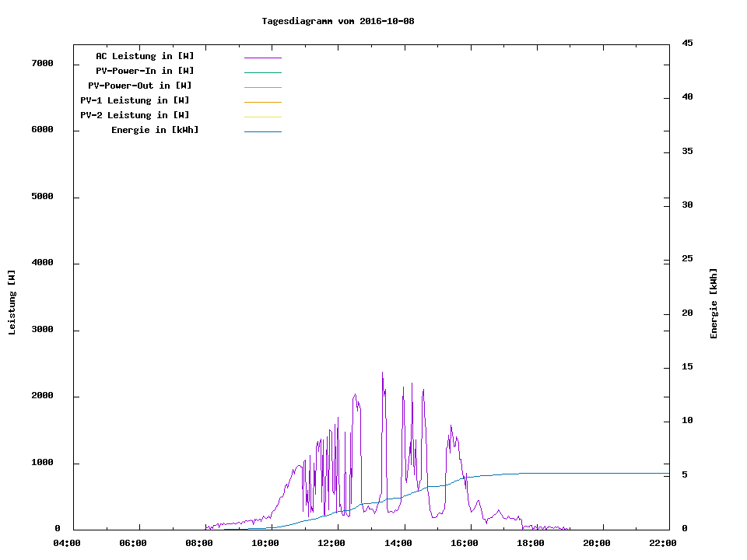This screenshot has height=560, width=747.
Task: Click the PV-2 Leistung in [W] legend label
Action: [x=135, y=115]
